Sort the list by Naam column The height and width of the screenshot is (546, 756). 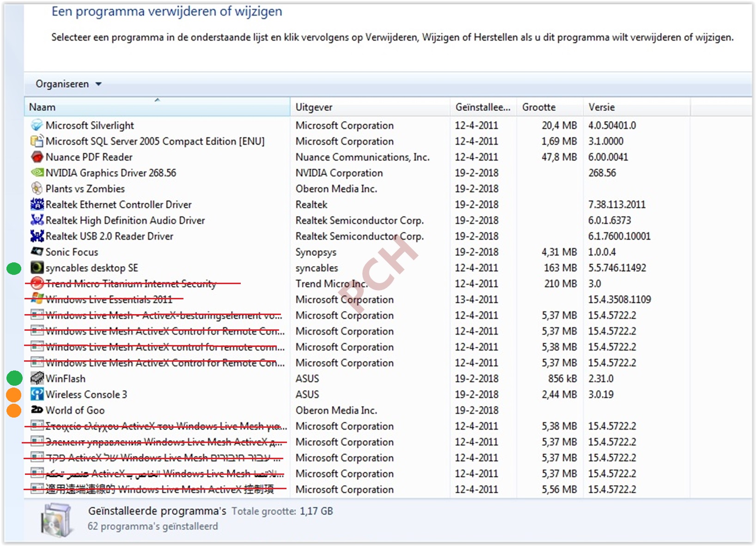(157, 107)
